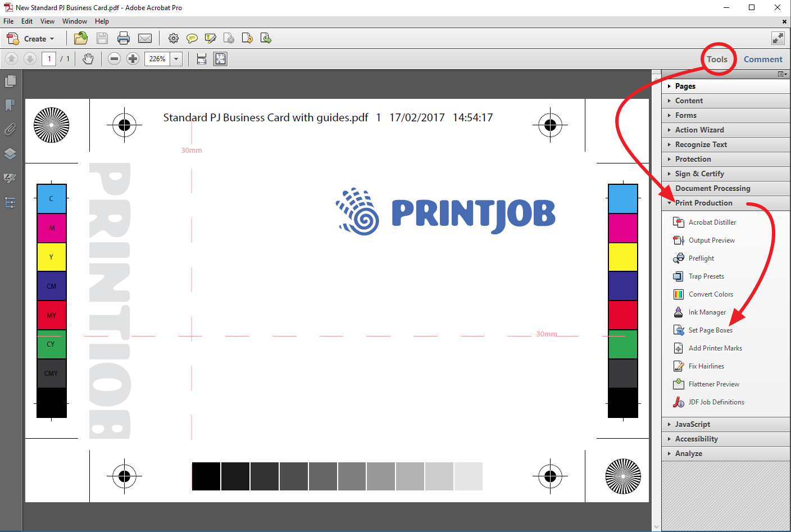Open Flattener Preview
This screenshot has height=532, width=791.
706,384
